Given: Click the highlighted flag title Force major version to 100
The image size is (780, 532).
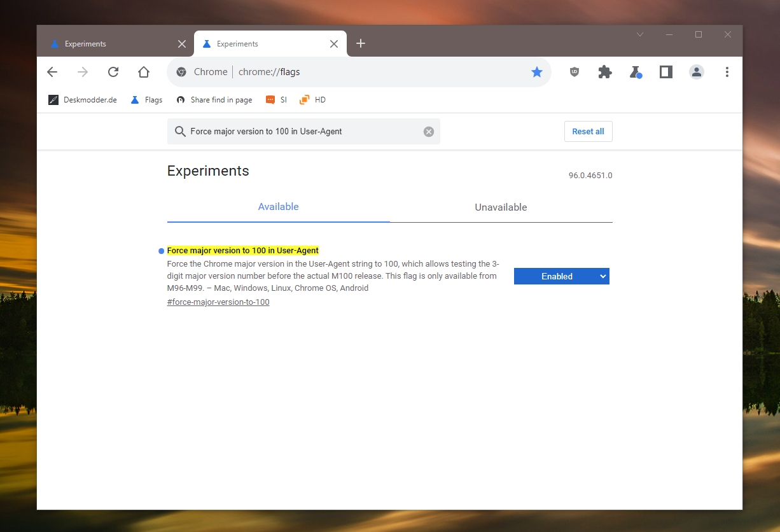Looking at the screenshot, I should pos(243,251).
